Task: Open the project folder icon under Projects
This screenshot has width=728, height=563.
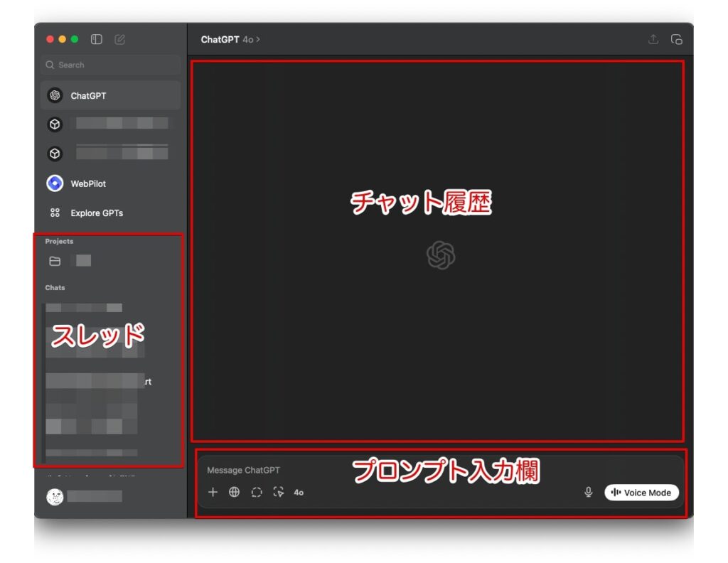Action: pos(55,262)
